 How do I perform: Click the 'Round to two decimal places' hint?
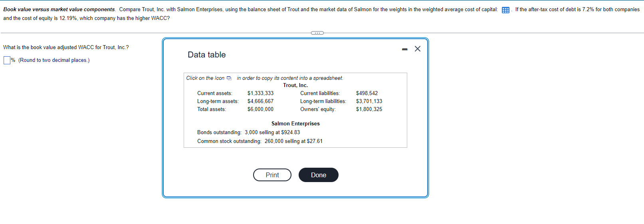54,60
